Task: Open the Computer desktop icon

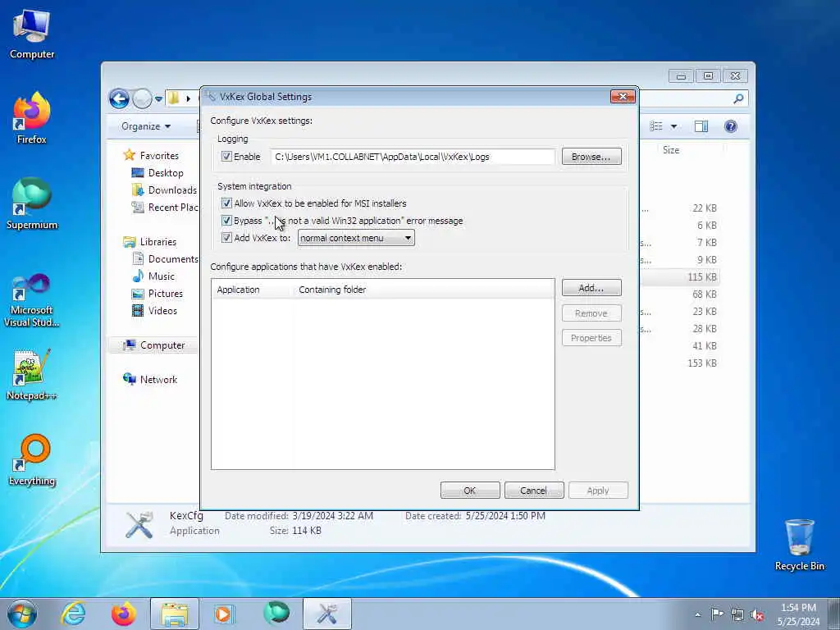Action: [32, 34]
